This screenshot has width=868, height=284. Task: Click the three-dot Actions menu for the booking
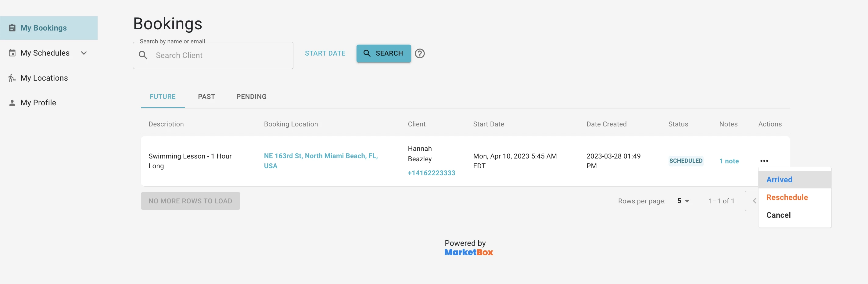(x=764, y=161)
